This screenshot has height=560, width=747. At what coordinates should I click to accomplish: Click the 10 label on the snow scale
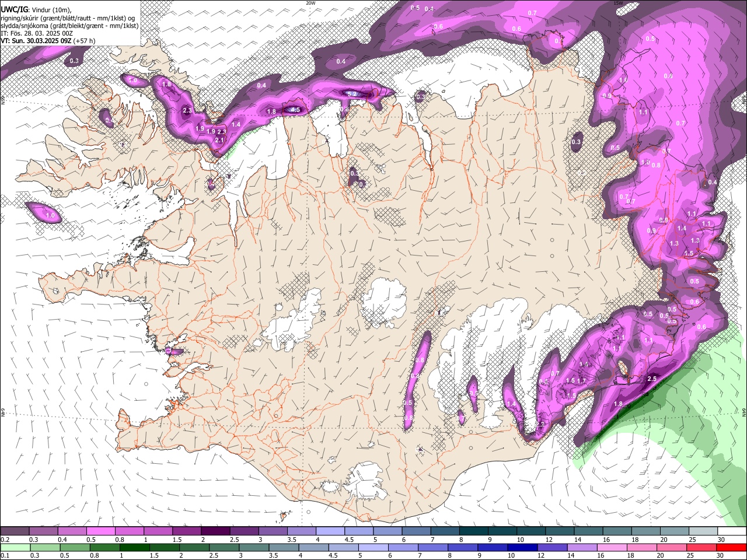[x=520, y=540]
